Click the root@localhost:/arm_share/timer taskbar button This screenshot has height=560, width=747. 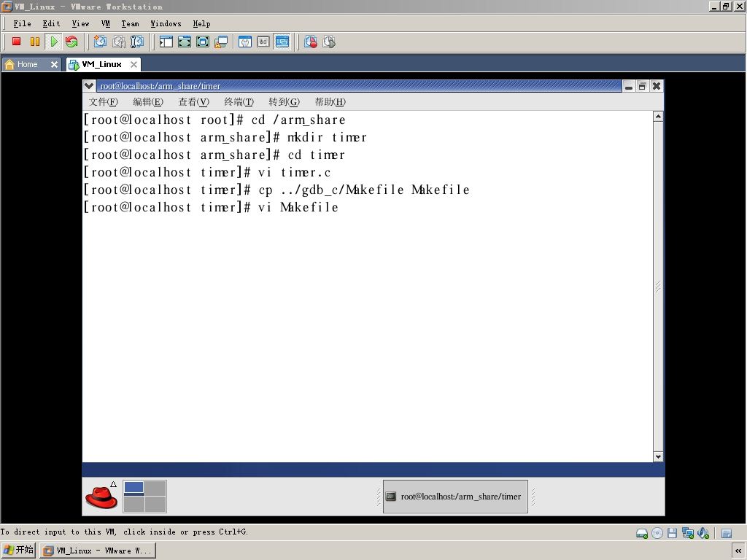tap(455, 496)
